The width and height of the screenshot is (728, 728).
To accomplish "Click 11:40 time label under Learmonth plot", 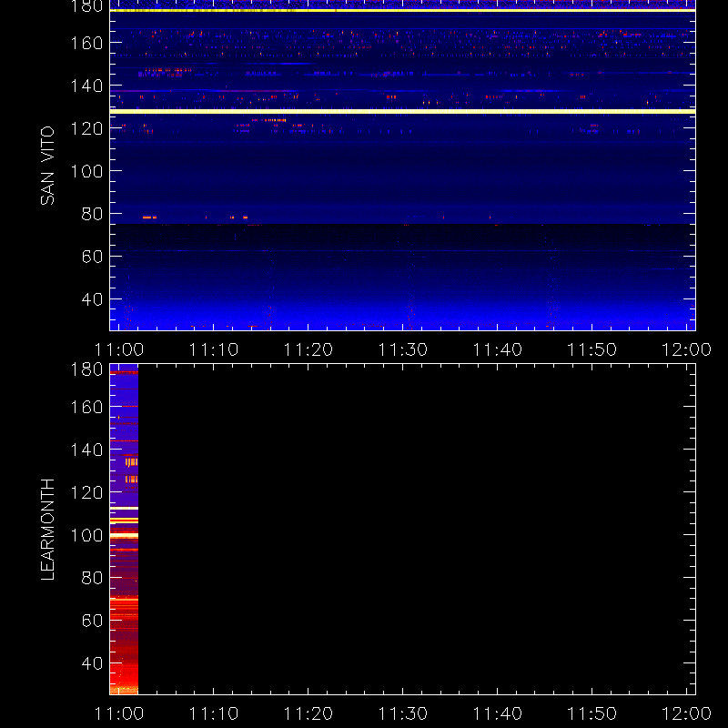I will [x=497, y=713].
